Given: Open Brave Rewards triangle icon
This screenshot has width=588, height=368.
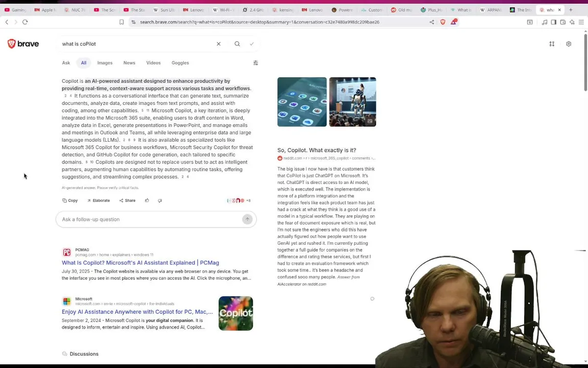Looking at the screenshot, I should tap(453, 22).
